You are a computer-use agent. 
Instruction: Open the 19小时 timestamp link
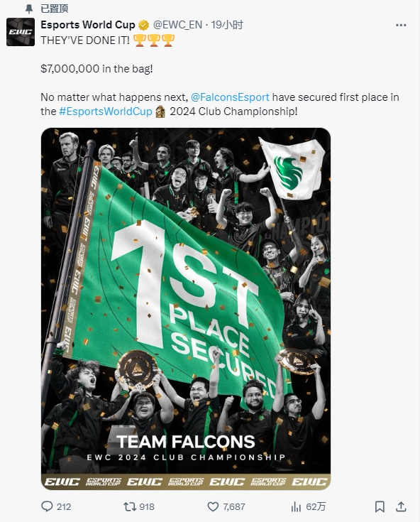227,25
